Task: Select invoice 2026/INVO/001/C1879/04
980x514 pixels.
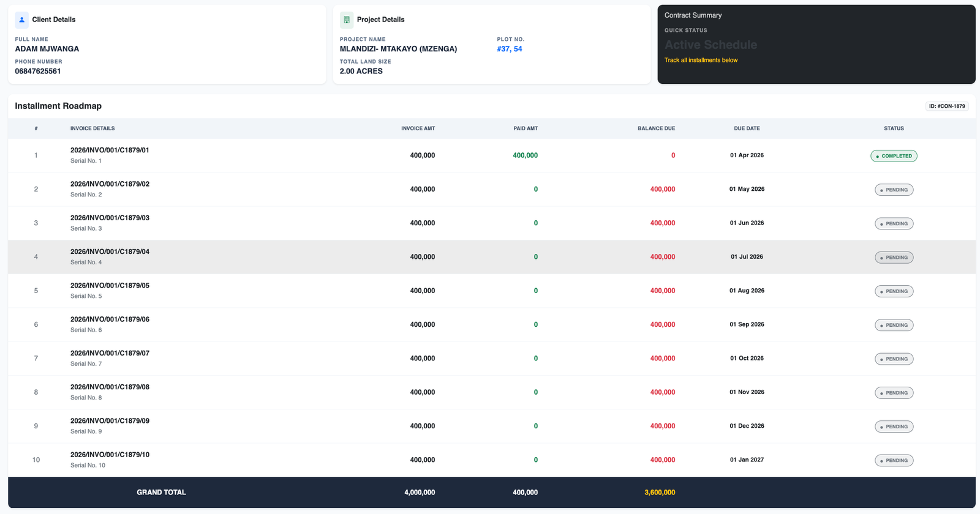Action: [110, 251]
